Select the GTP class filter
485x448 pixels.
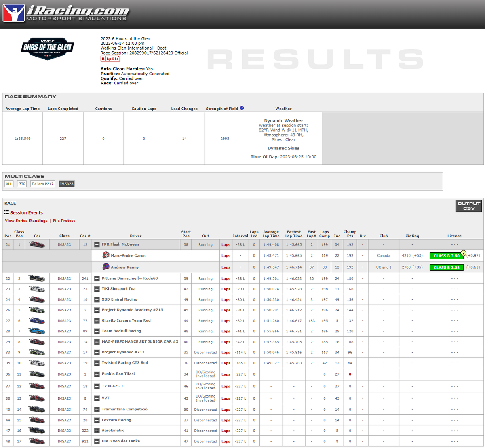pyautogui.click(x=22, y=184)
